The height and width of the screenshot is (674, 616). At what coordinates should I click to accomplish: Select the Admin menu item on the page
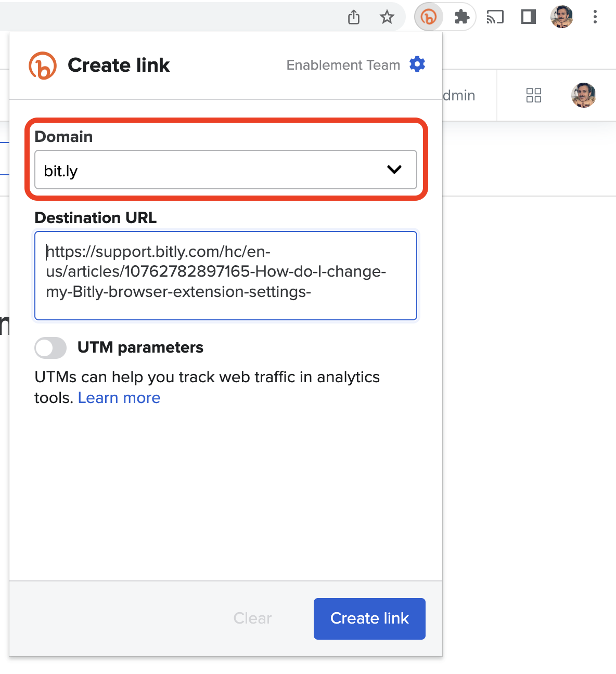457,95
